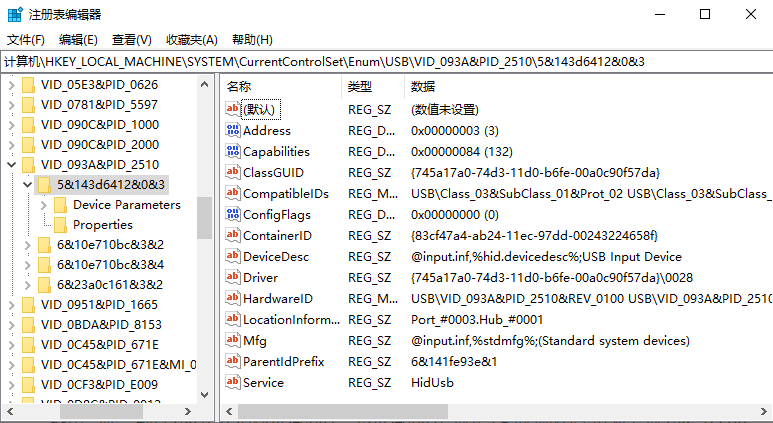Click the string icon next to DeviceDesc

[x=233, y=256]
